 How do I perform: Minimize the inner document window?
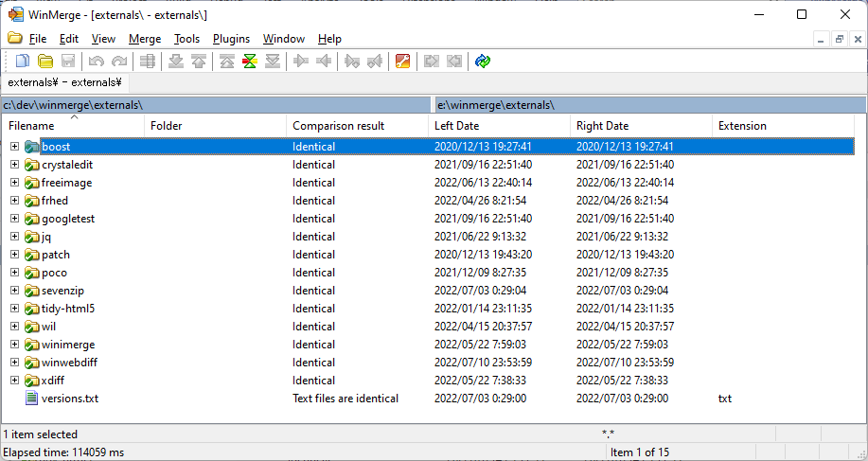[821, 39]
